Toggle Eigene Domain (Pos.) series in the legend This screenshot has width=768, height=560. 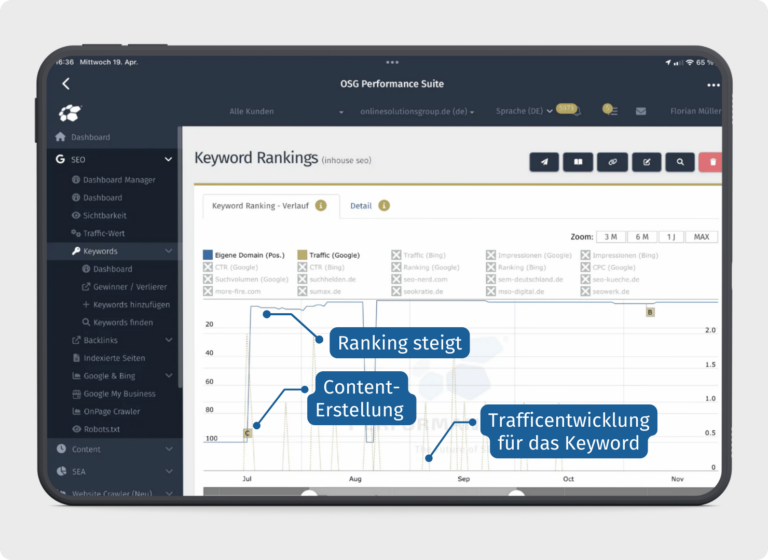pos(244,255)
